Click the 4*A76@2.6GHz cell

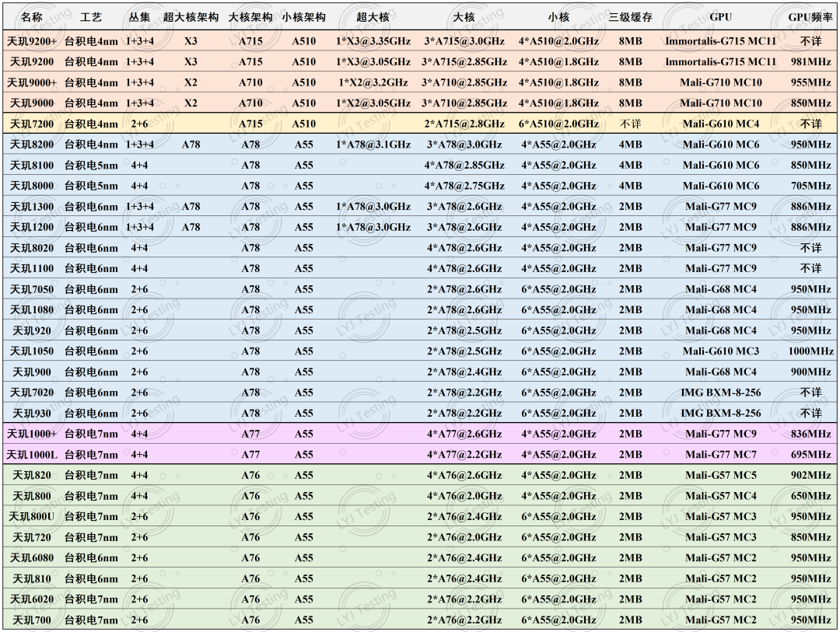point(464,475)
